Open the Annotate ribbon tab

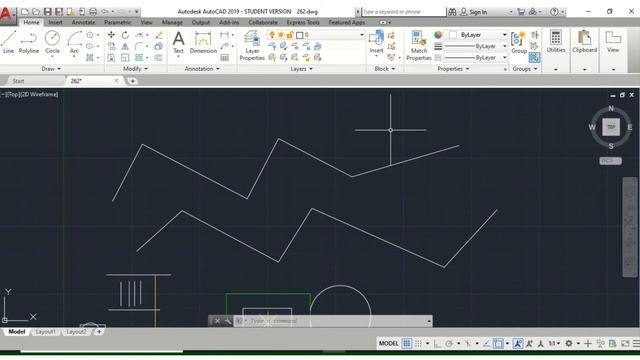[x=83, y=22]
